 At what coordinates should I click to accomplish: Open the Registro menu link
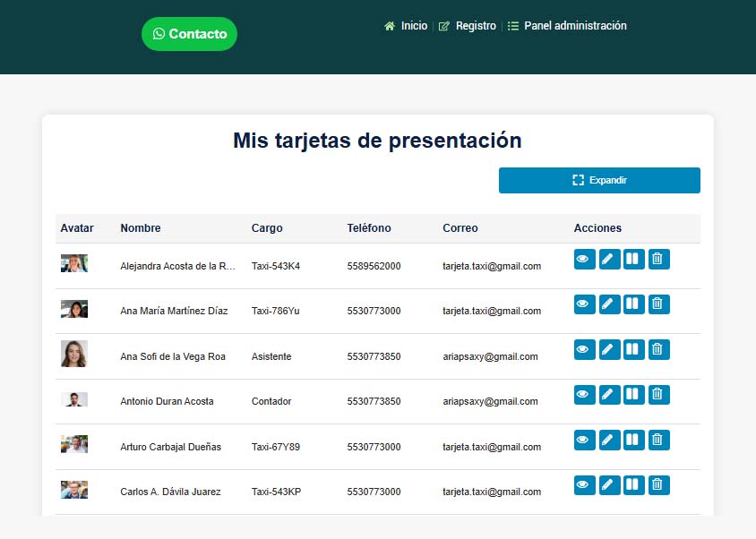[468, 26]
